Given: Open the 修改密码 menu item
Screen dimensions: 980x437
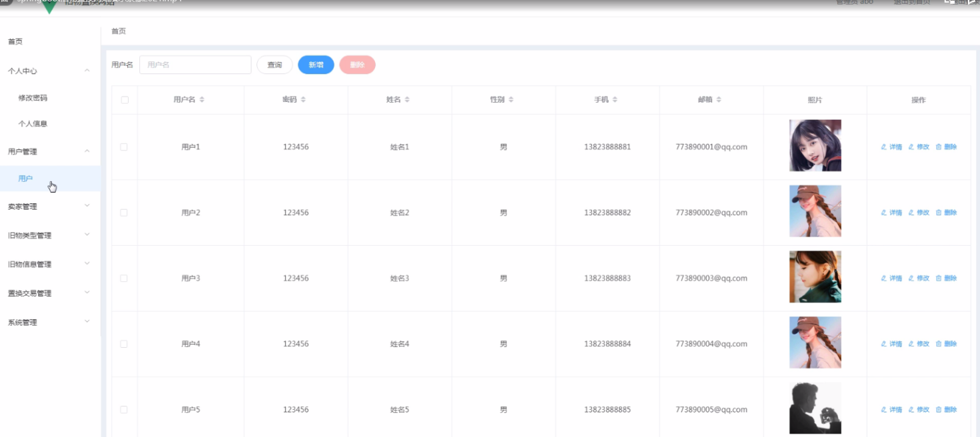Looking at the screenshot, I should coord(33,98).
